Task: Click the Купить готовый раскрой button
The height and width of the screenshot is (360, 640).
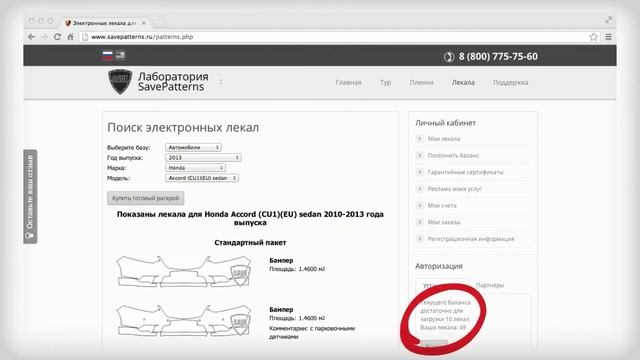Action: pyautogui.click(x=146, y=198)
